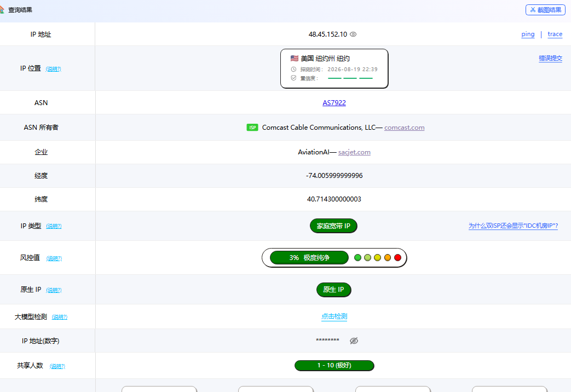Click the green confidence level bars

point(350,78)
